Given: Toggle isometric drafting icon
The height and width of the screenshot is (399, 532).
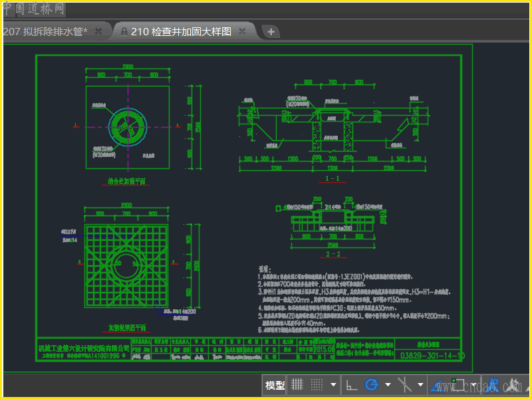Looking at the screenshot, I should (x=404, y=384).
